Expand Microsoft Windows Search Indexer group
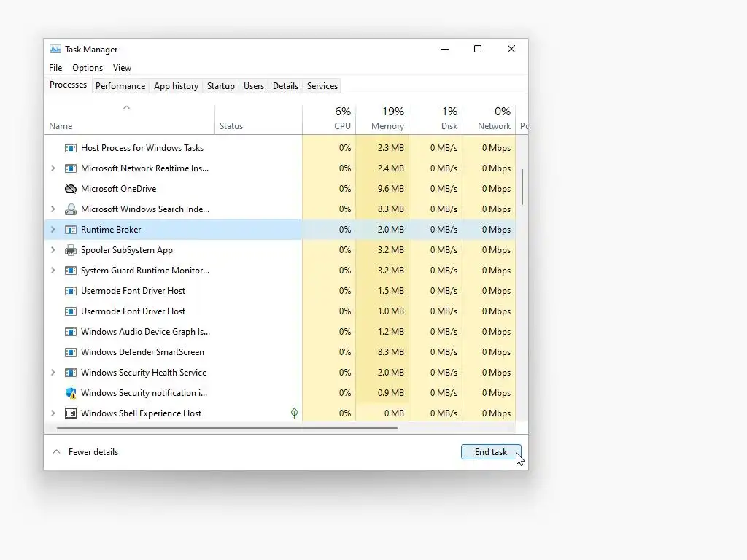 click(x=53, y=209)
